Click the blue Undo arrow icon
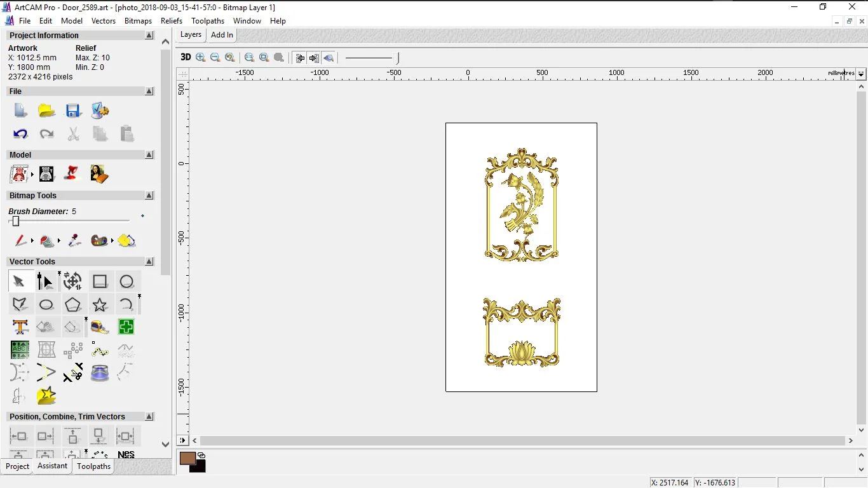This screenshot has height=488, width=868. (x=20, y=134)
